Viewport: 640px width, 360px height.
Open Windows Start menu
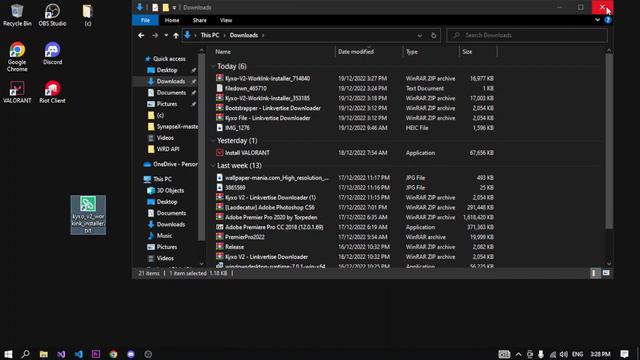click(8, 354)
